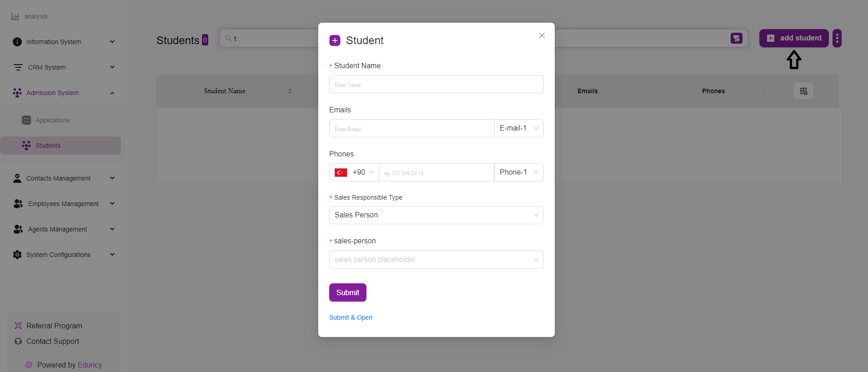868x372 pixels.
Task: Click the filter icon in search bar
Action: (x=736, y=39)
